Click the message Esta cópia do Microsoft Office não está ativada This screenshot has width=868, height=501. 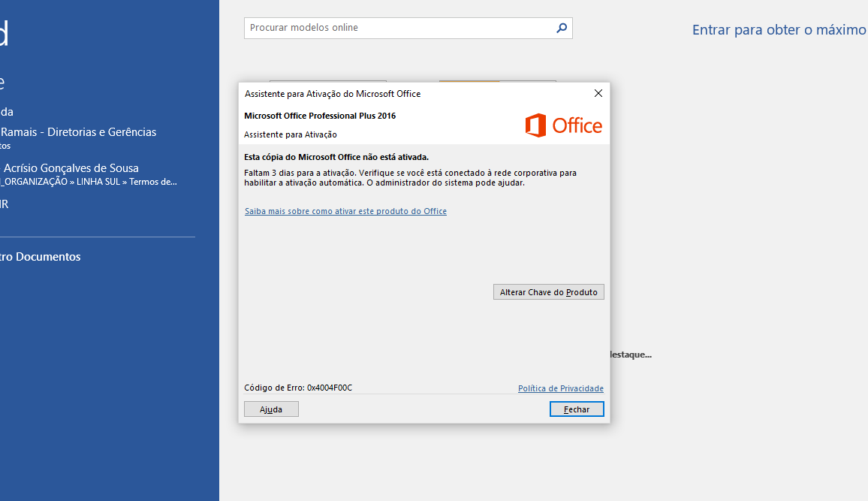tap(336, 157)
